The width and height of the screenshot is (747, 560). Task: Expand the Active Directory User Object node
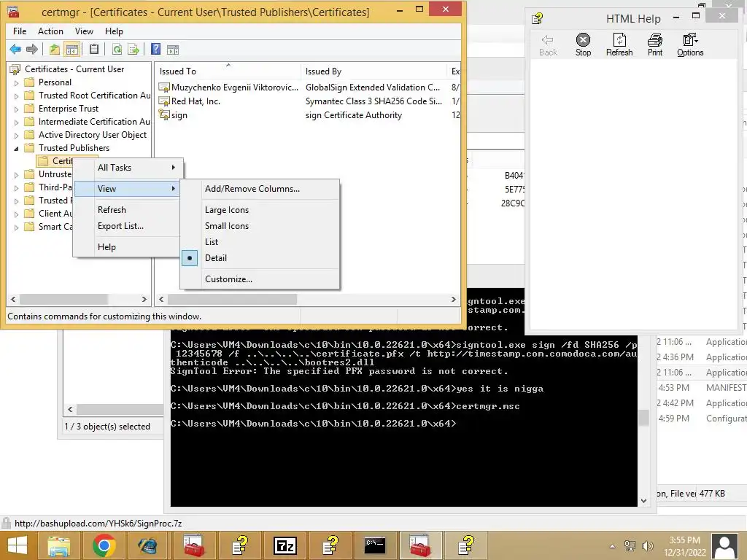pos(16,135)
